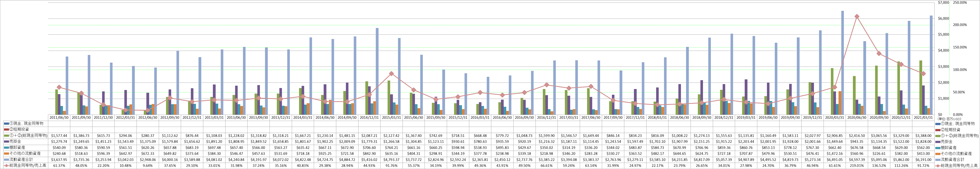Click the $718.18 cell under 2014/03/31
Viewport: 980px width, 169px height.
tap(303, 154)
